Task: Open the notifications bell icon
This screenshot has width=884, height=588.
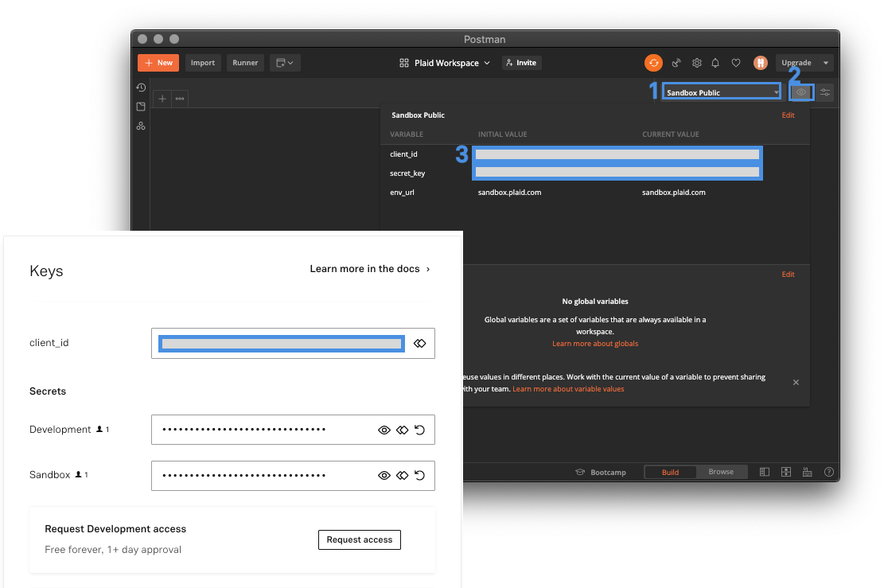Action: [x=715, y=63]
